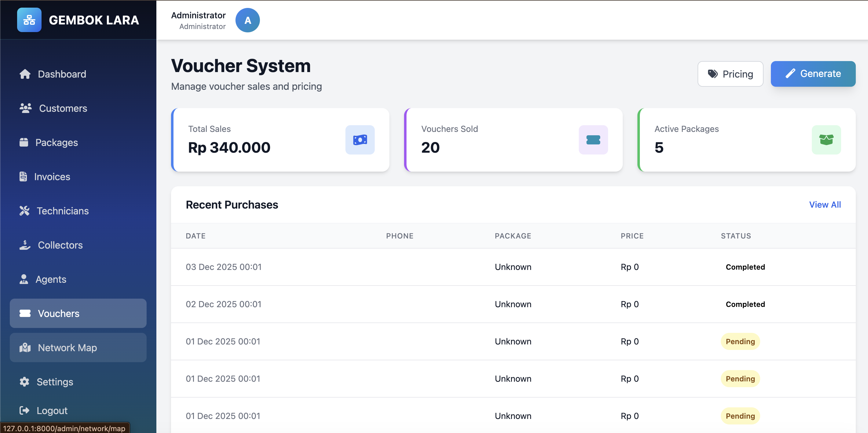Open the Customers menu item

click(63, 108)
